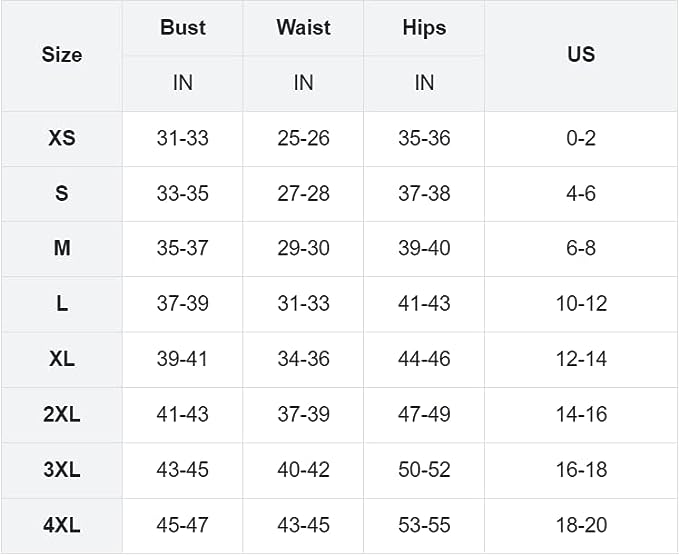The image size is (679, 555).
Task: Click the 44-46 hips measurement cell
Action: [x=424, y=358]
